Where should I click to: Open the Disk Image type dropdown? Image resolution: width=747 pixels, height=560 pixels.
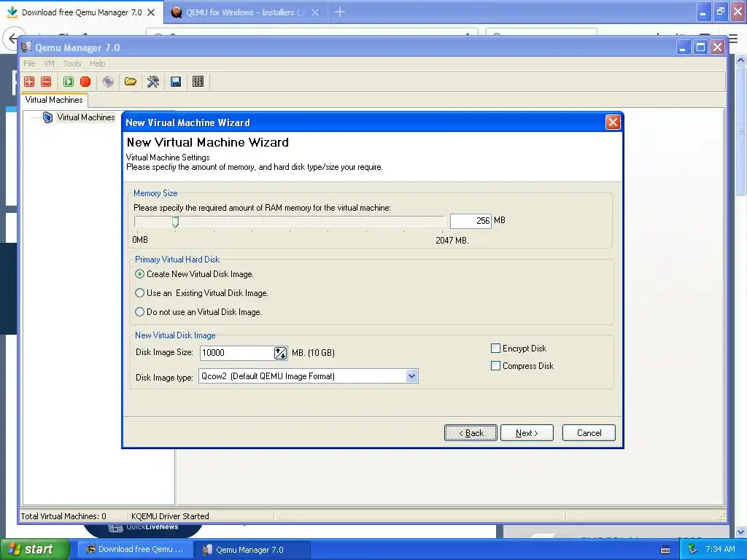pyautogui.click(x=411, y=376)
